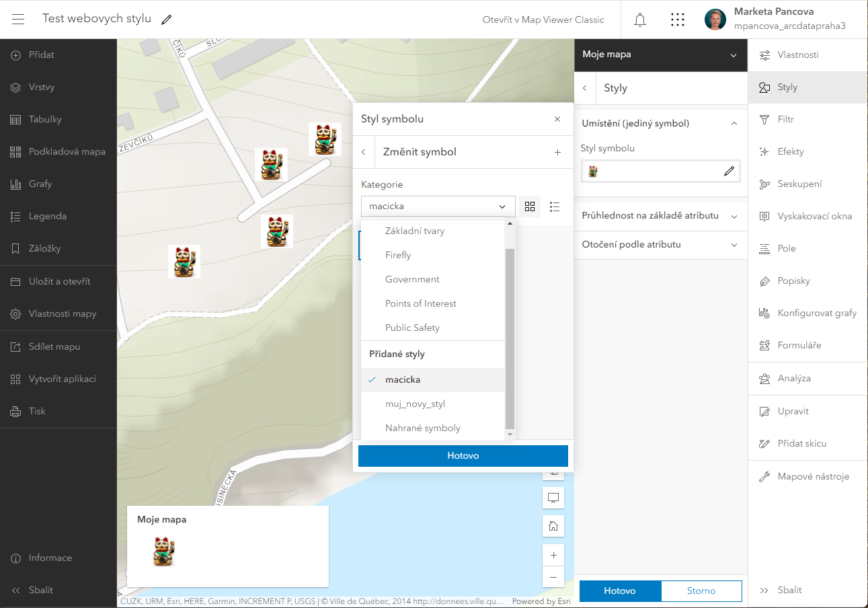Click Hotovo in symbol style dialog
This screenshot has width=868, height=608.
coord(463,456)
